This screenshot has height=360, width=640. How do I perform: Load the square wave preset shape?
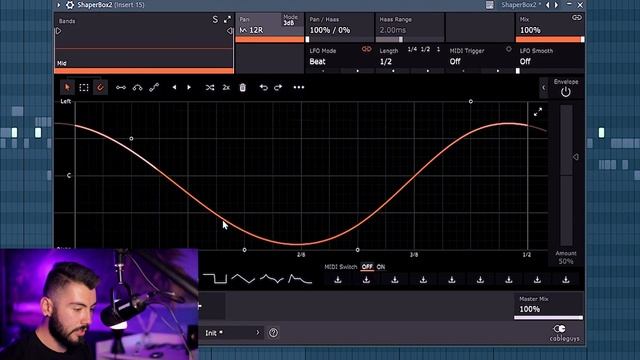[x=215, y=279]
